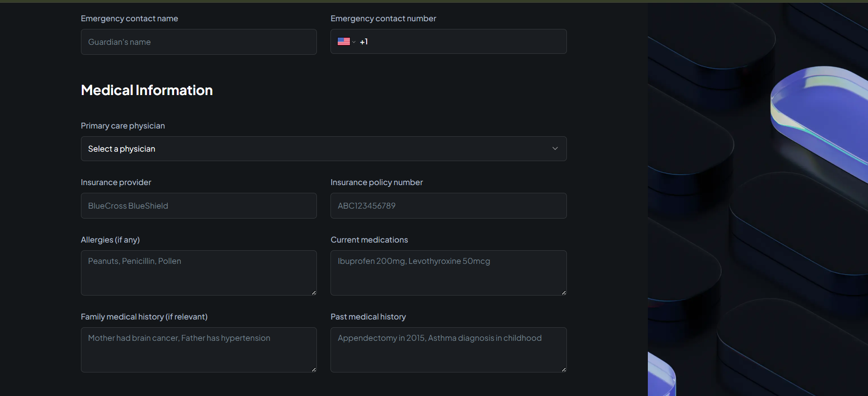Click the Emergency contact name input field
This screenshot has width=868, height=396.
pyautogui.click(x=199, y=42)
